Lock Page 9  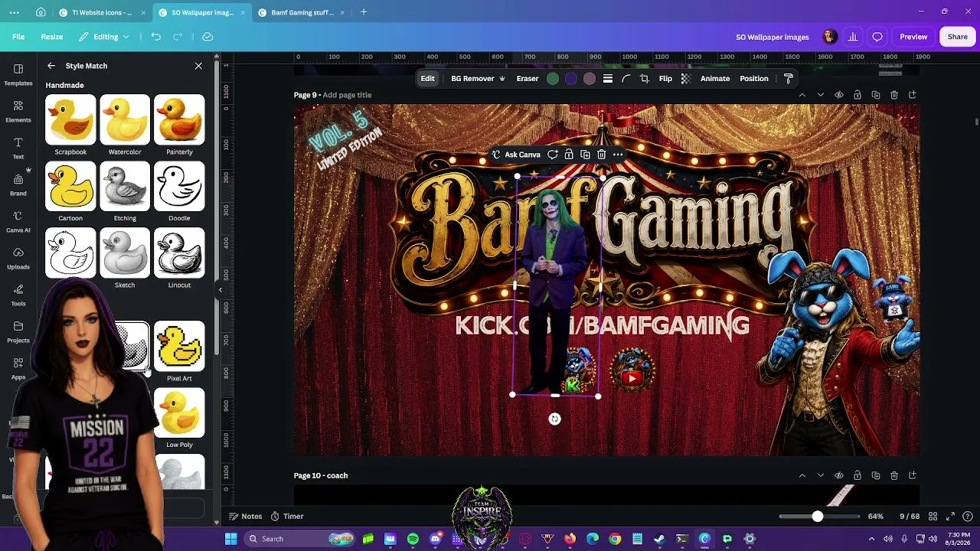[857, 95]
